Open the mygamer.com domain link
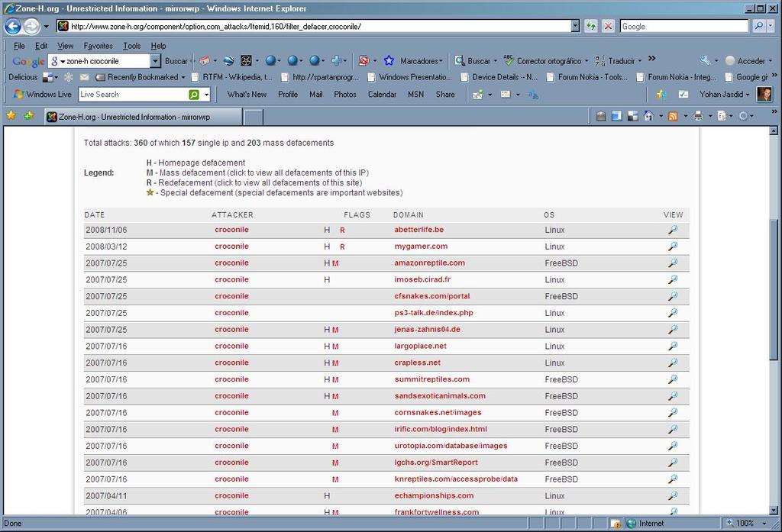Image resolution: width=782 pixels, height=532 pixels. pos(421,247)
